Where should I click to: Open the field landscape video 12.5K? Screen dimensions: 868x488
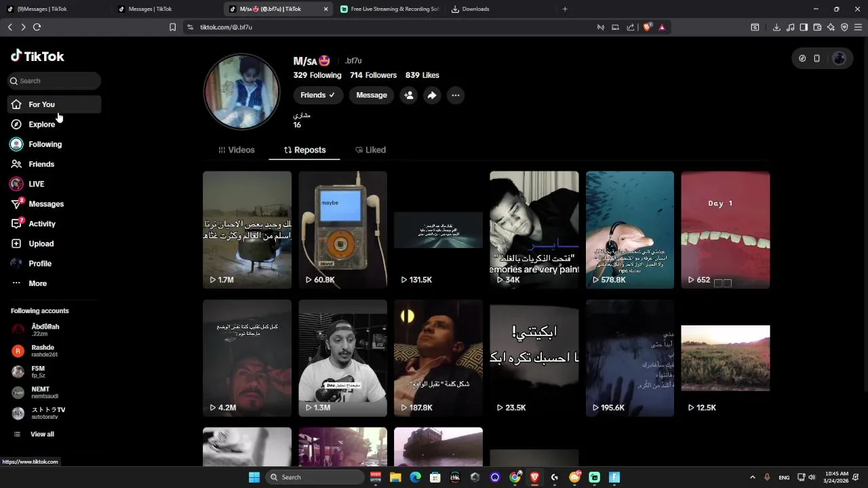point(725,358)
